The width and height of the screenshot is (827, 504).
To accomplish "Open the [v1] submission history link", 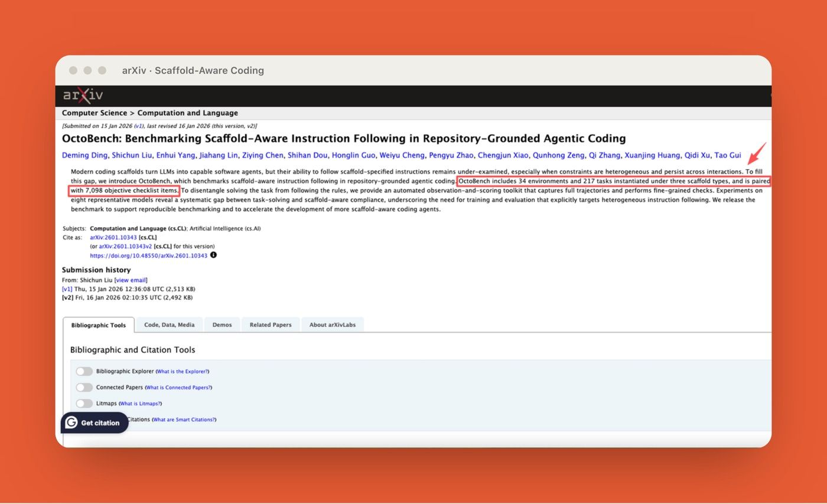I will click(x=67, y=289).
